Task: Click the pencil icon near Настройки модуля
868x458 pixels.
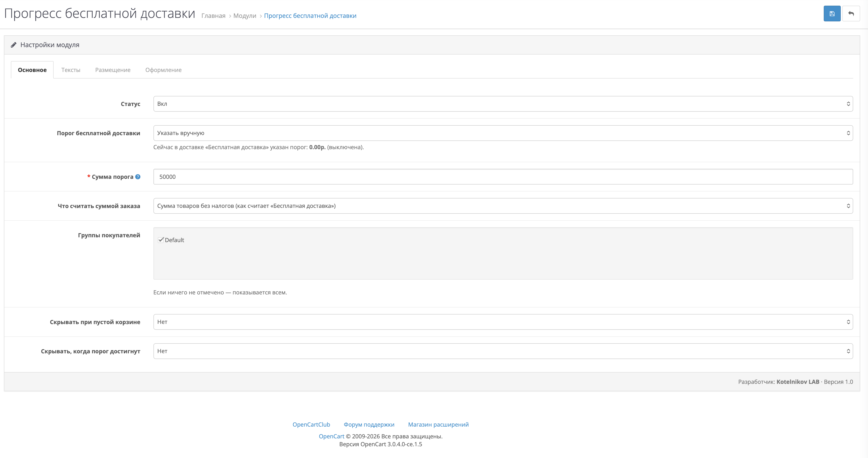Action: 14,45
